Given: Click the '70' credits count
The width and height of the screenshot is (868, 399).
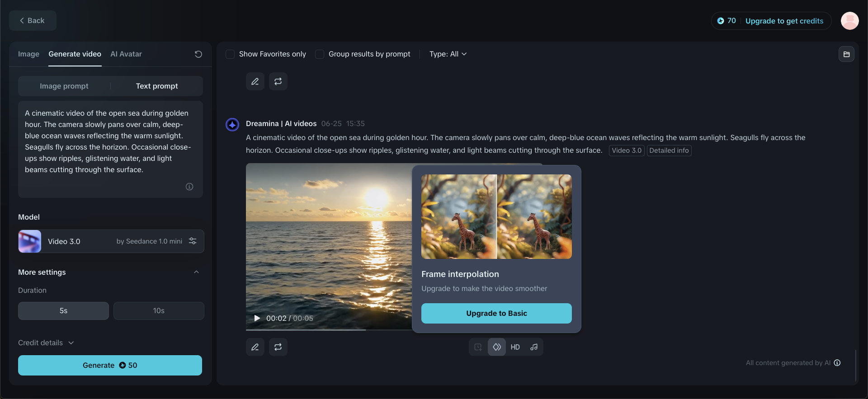Looking at the screenshot, I should pyautogui.click(x=731, y=21).
